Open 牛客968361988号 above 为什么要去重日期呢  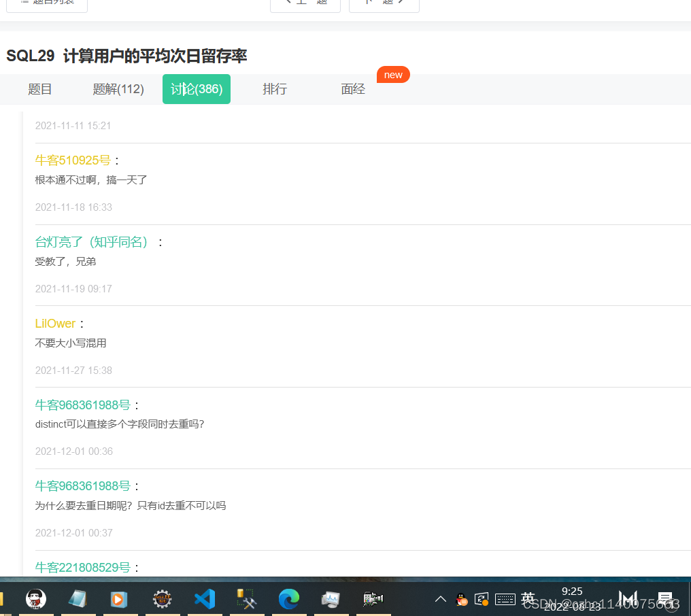point(83,486)
